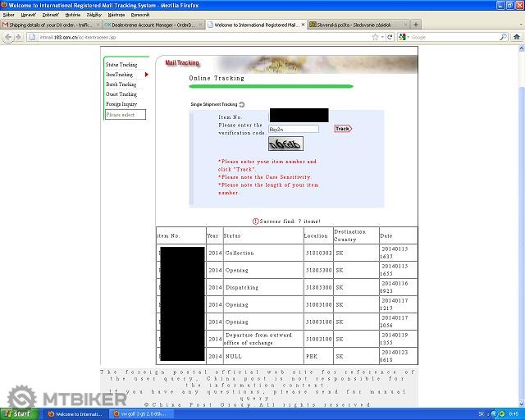Click the browser back arrow button
525x420 pixels.
(7, 37)
